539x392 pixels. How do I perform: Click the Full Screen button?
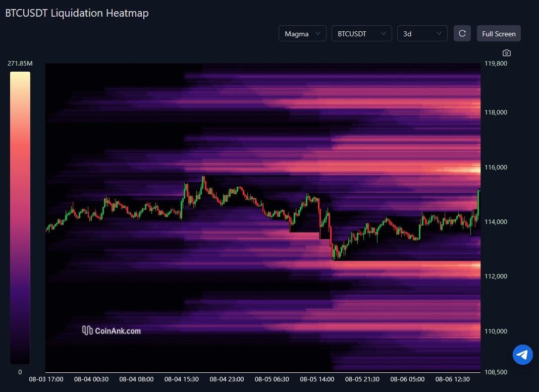[499, 33]
